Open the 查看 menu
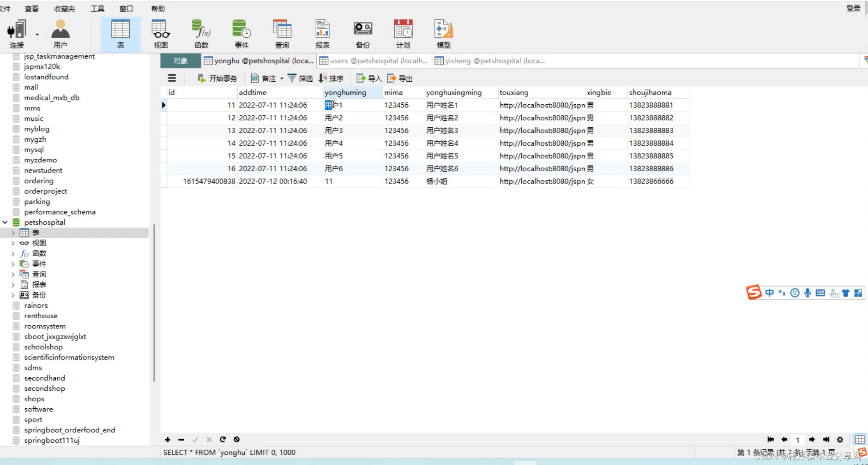868x465 pixels. (x=32, y=9)
